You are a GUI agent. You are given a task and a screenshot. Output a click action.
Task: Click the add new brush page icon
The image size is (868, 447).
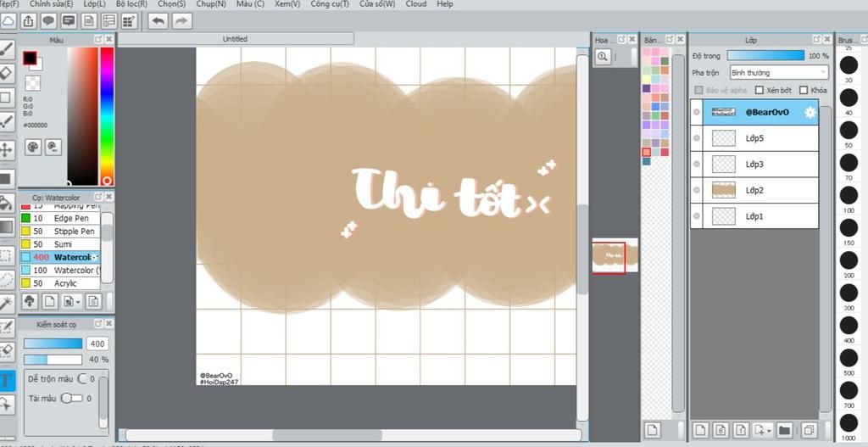coord(50,301)
